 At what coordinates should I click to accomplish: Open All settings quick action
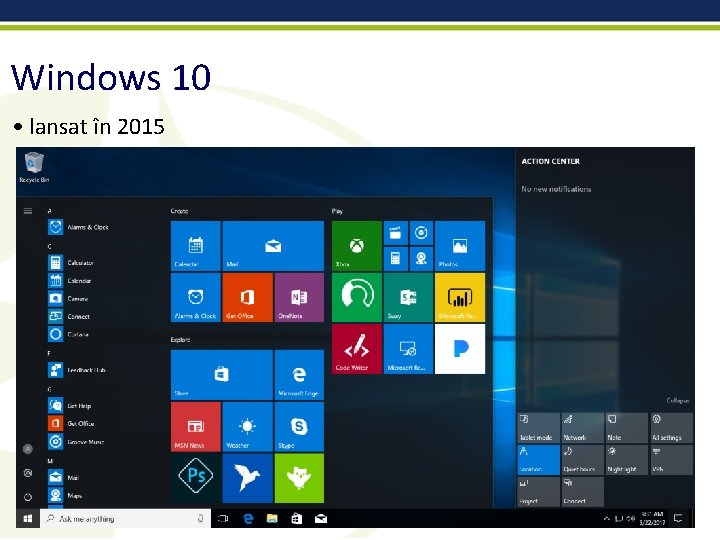[x=671, y=428]
